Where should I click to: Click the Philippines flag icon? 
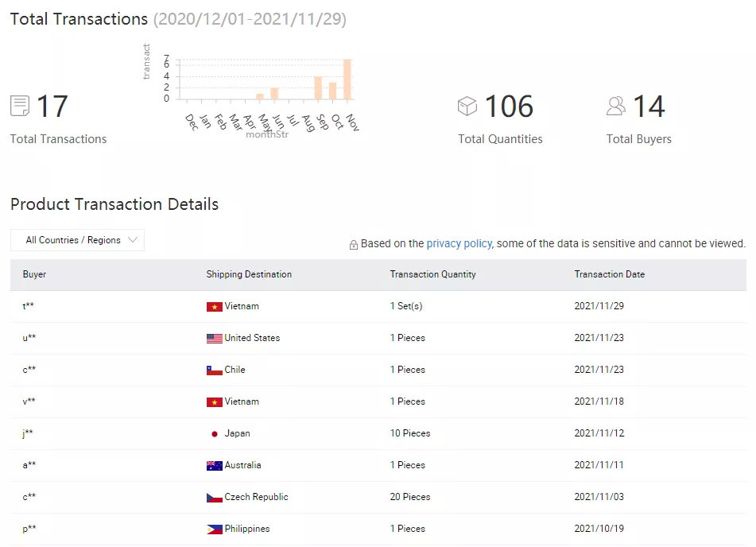click(x=214, y=529)
